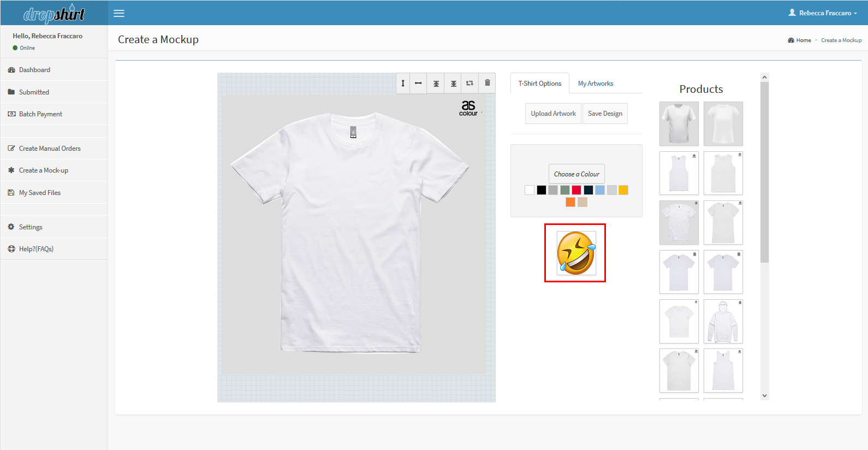Open Create Manual Orders in sidebar
868x450 pixels.
pyautogui.click(x=54, y=149)
